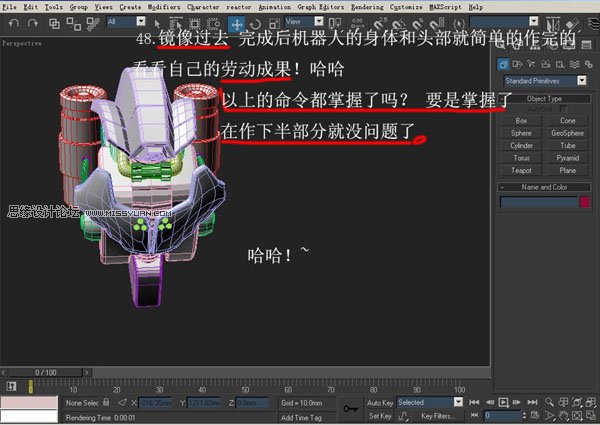Select Bind to Space Warp tool
This screenshot has height=425, width=600.
93,24
